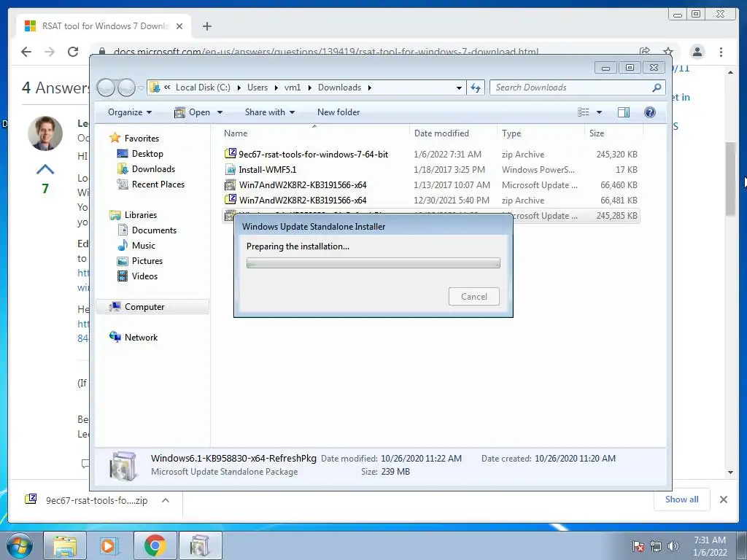Select the Win7AndW2K8R2-KB3191566-x64 Microsoft Update file
Screen dimensions: 747x560
430,184
